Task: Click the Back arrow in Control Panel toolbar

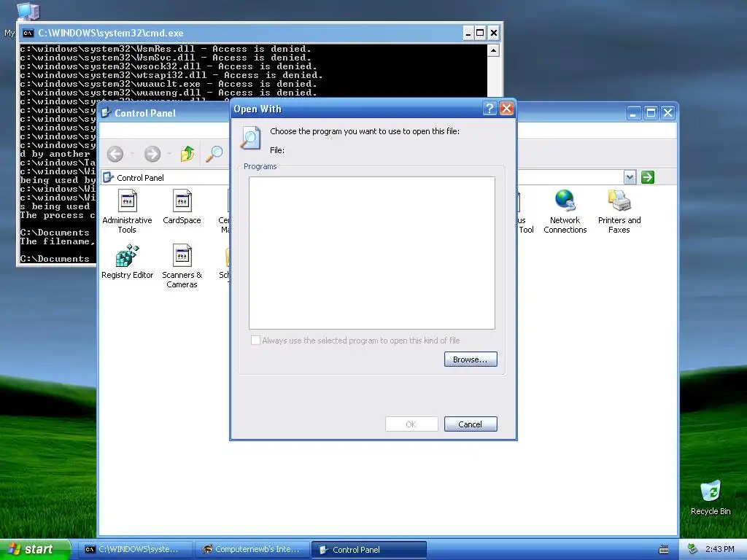Action: pyautogui.click(x=115, y=154)
